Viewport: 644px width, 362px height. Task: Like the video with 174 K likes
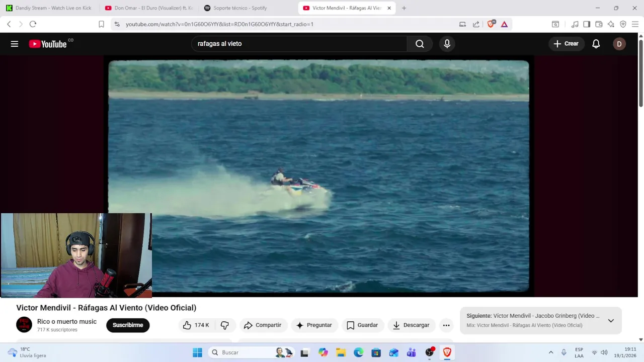pyautogui.click(x=196, y=325)
